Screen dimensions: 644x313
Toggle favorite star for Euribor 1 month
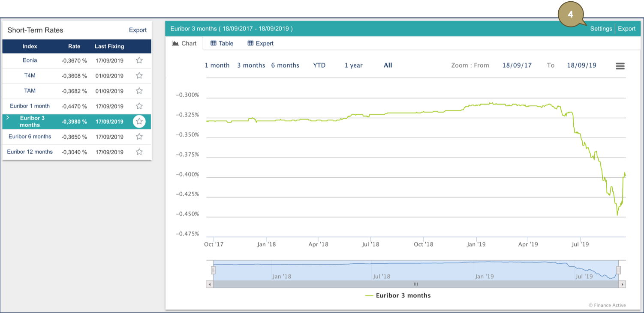[x=139, y=106]
